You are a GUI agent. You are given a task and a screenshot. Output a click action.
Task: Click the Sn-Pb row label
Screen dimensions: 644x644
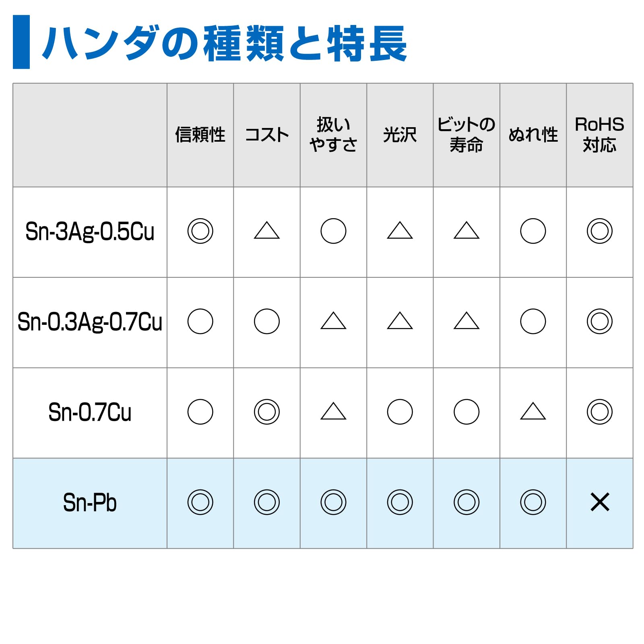[x=90, y=503]
